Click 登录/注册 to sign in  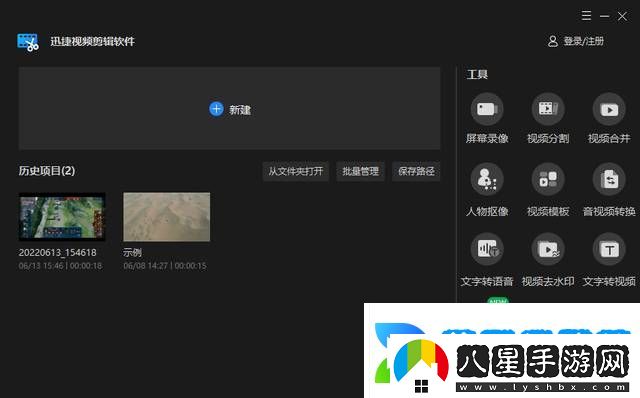pos(584,41)
